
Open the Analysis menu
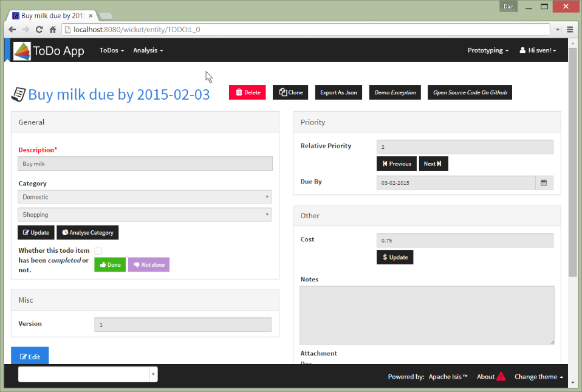coord(148,50)
